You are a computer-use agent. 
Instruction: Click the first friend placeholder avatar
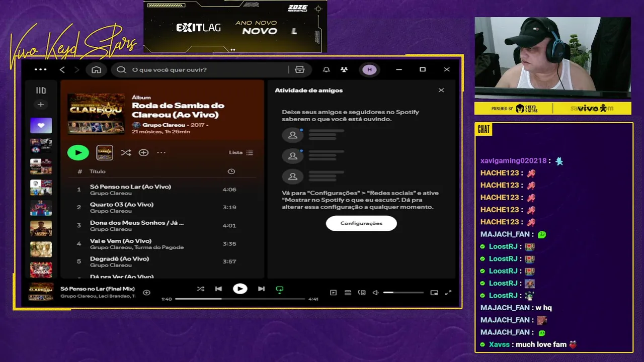292,135
